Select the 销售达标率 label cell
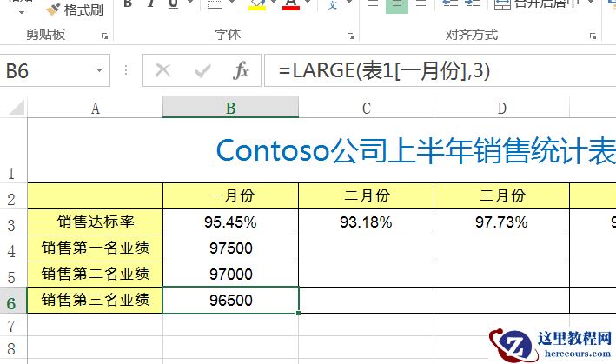This screenshot has width=616, height=364. (95, 222)
